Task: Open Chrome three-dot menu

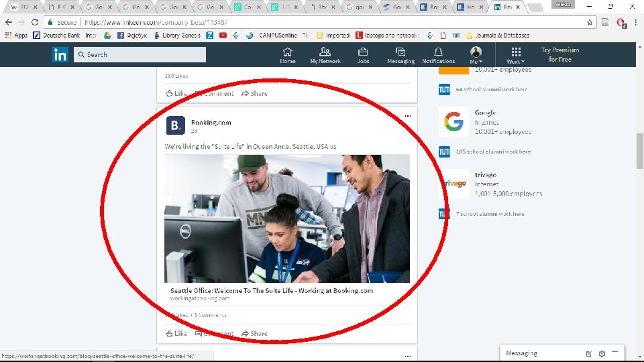Action: 635,22
